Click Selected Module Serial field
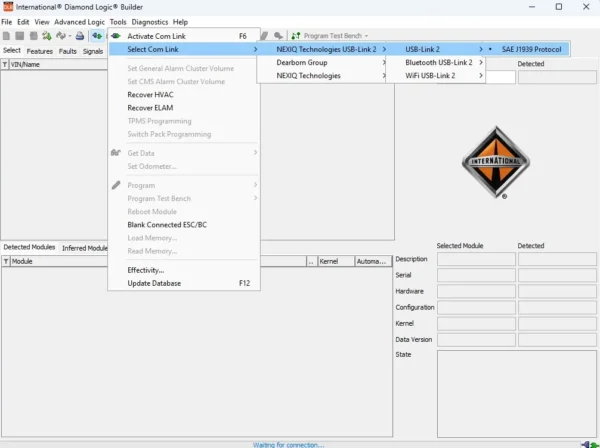The width and height of the screenshot is (600, 448). tap(476, 275)
